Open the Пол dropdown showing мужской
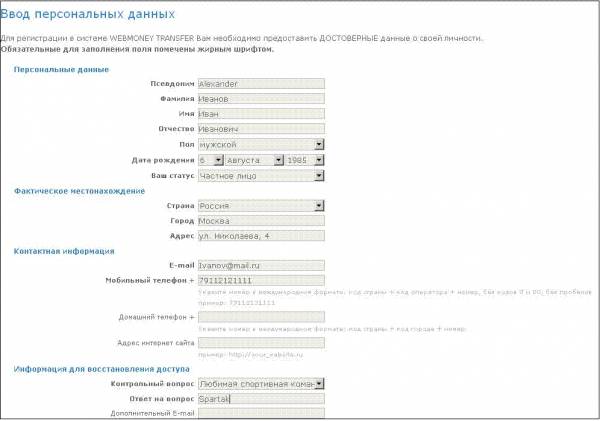This screenshot has width=600, height=421. [x=261, y=144]
